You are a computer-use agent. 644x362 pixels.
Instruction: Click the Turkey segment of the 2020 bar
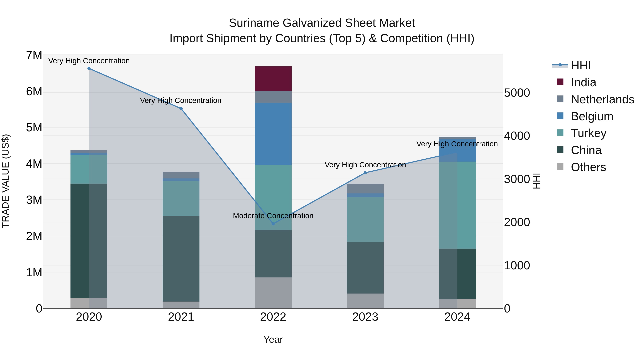click(x=89, y=169)
